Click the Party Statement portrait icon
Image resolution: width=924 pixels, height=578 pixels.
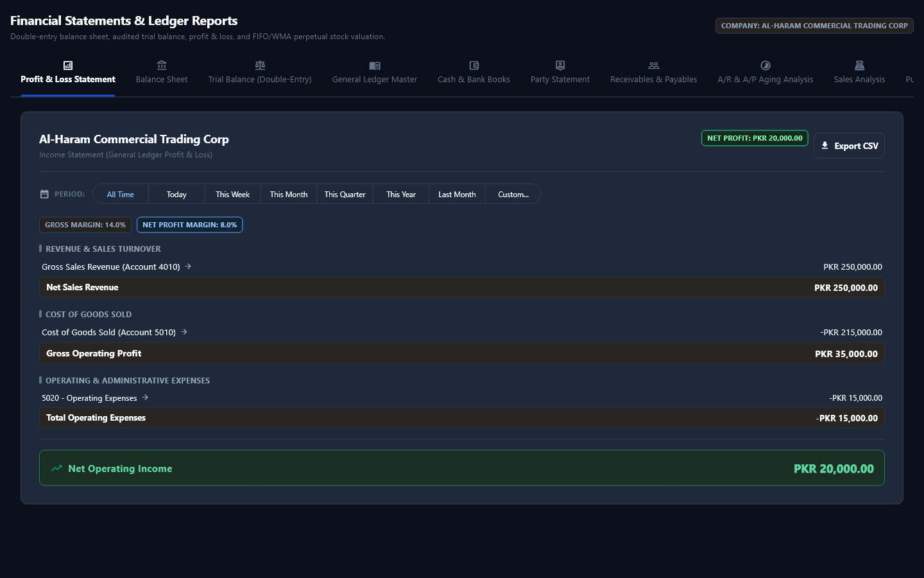(560, 66)
